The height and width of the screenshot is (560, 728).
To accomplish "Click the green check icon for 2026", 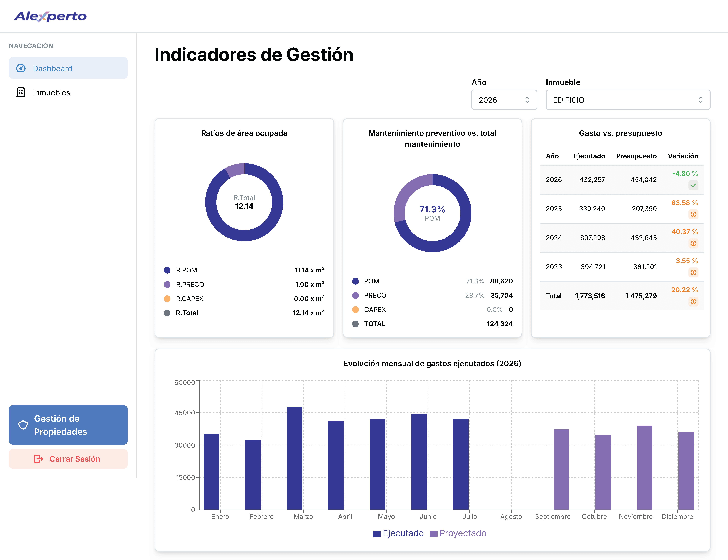I will point(693,185).
